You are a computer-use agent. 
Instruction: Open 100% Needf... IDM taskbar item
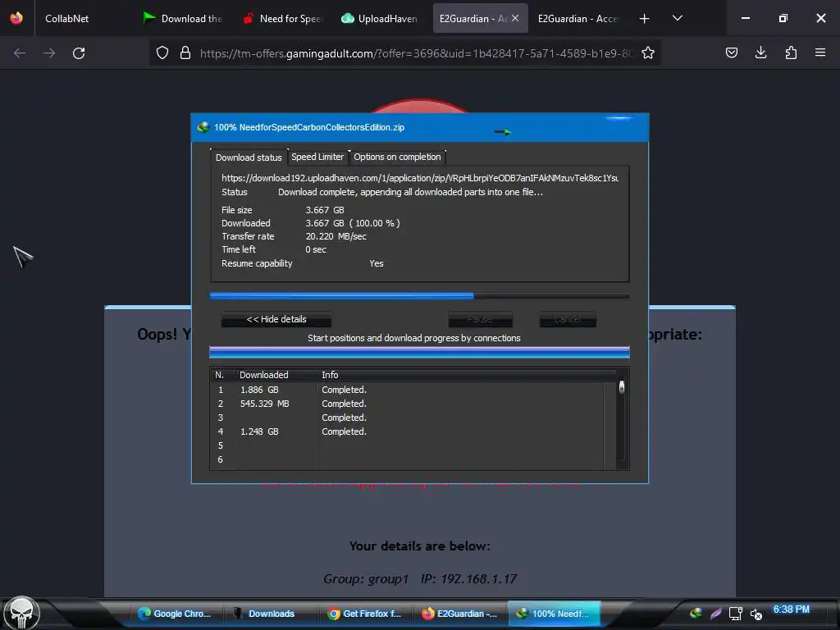554,614
